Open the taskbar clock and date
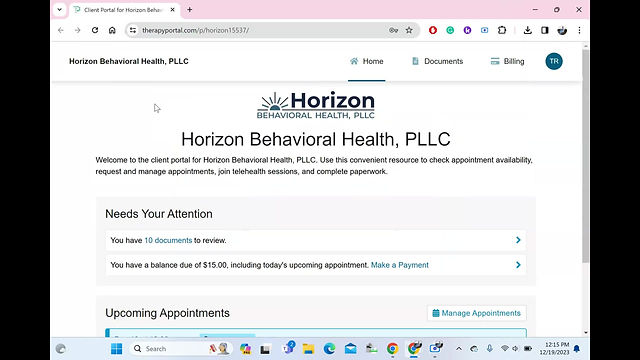640x360 pixels. click(x=554, y=349)
